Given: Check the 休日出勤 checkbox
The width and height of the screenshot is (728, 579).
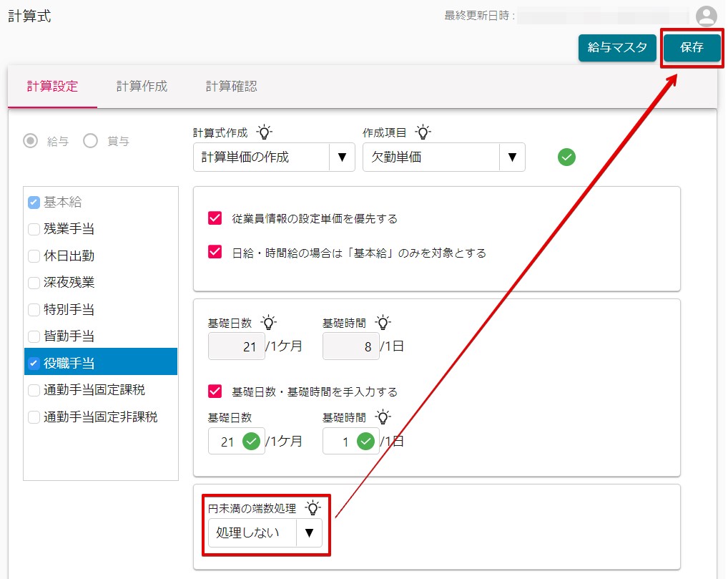Looking at the screenshot, I should 34,256.
